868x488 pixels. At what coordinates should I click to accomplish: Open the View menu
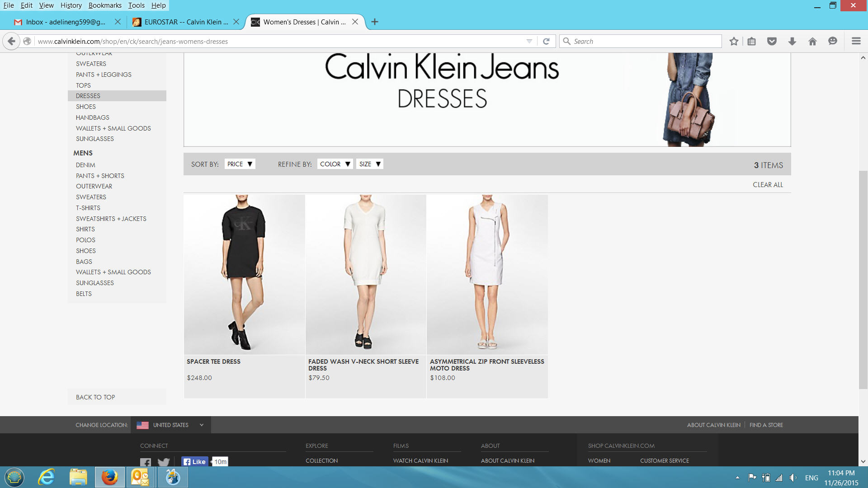point(46,5)
